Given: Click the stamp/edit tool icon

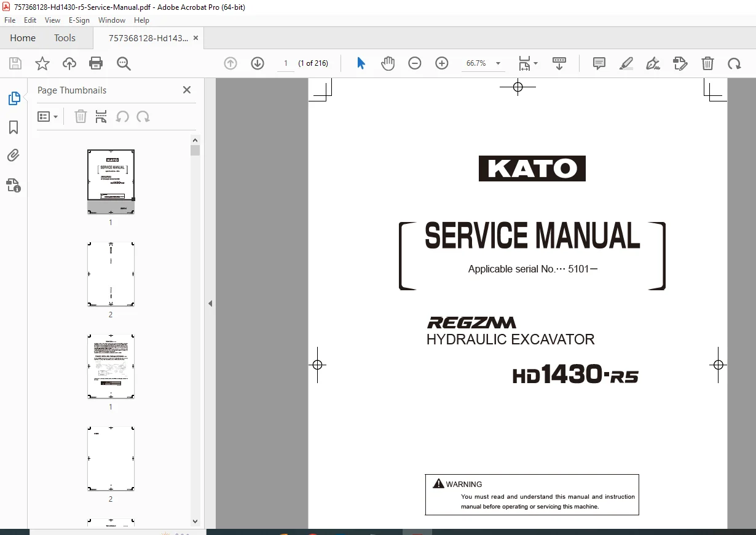Looking at the screenshot, I should click(x=680, y=63).
